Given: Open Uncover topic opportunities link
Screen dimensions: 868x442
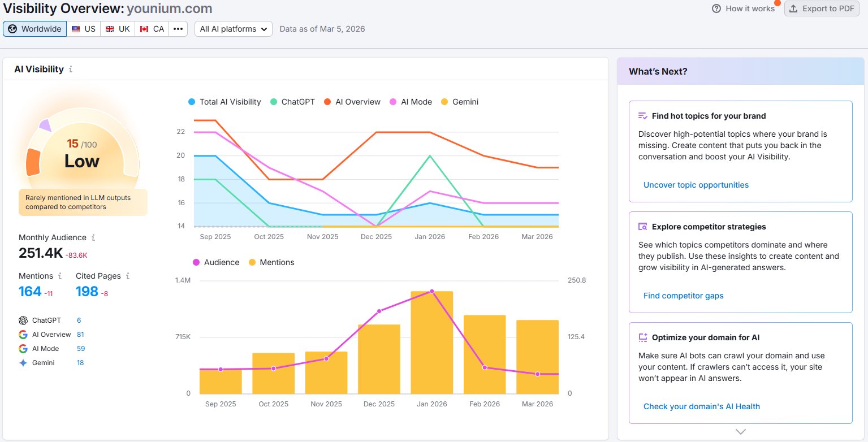Looking at the screenshot, I should (x=696, y=185).
